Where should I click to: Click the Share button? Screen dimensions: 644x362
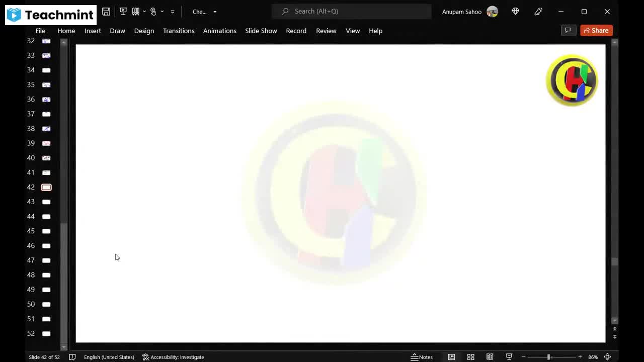(596, 31)
